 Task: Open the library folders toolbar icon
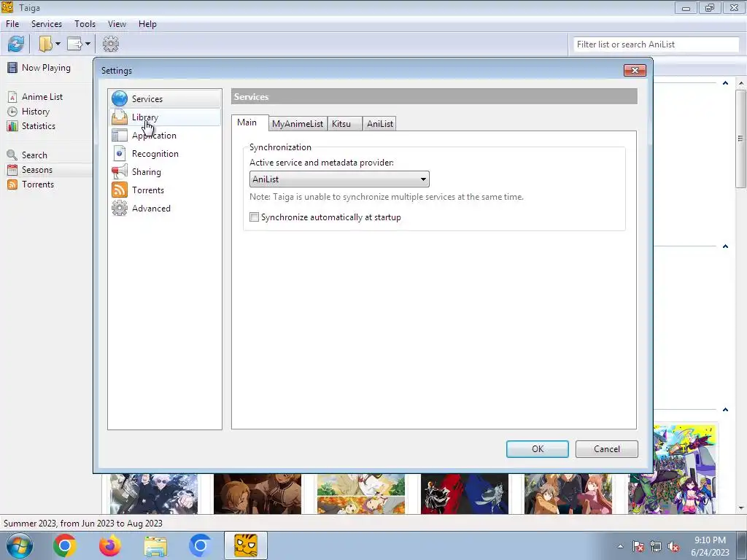pyautogui.click(x=45, y=44)
